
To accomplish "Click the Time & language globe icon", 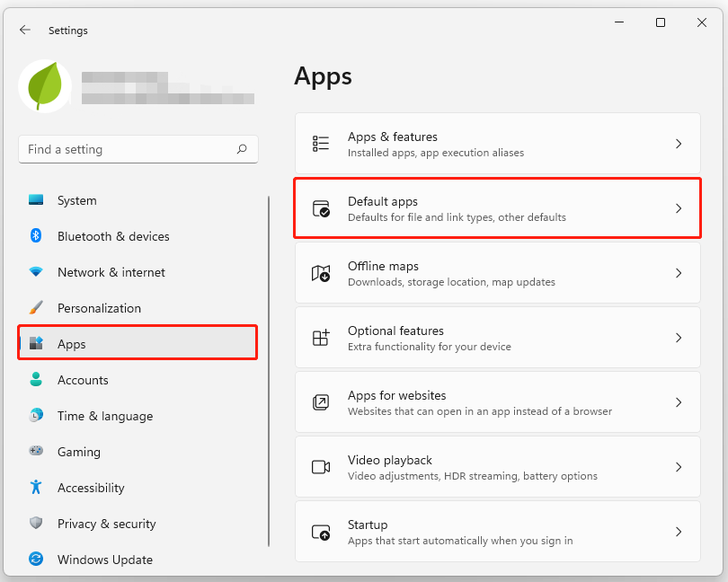I will (x=36, y=415).
